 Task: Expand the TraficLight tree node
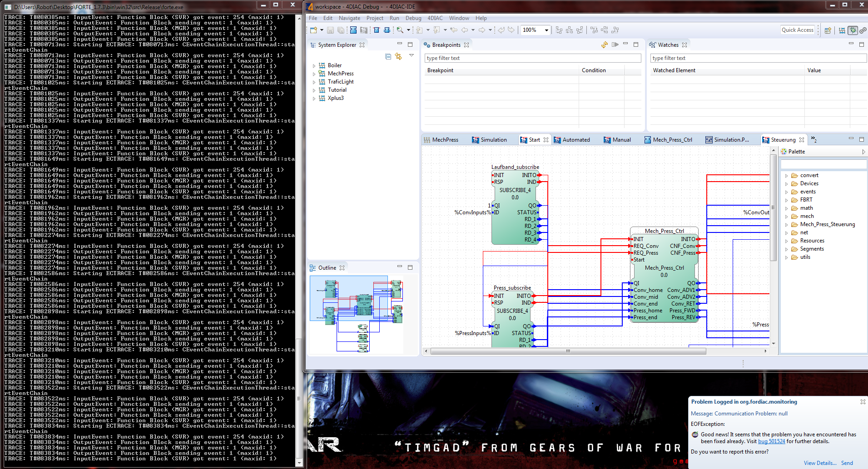(314, 82)
